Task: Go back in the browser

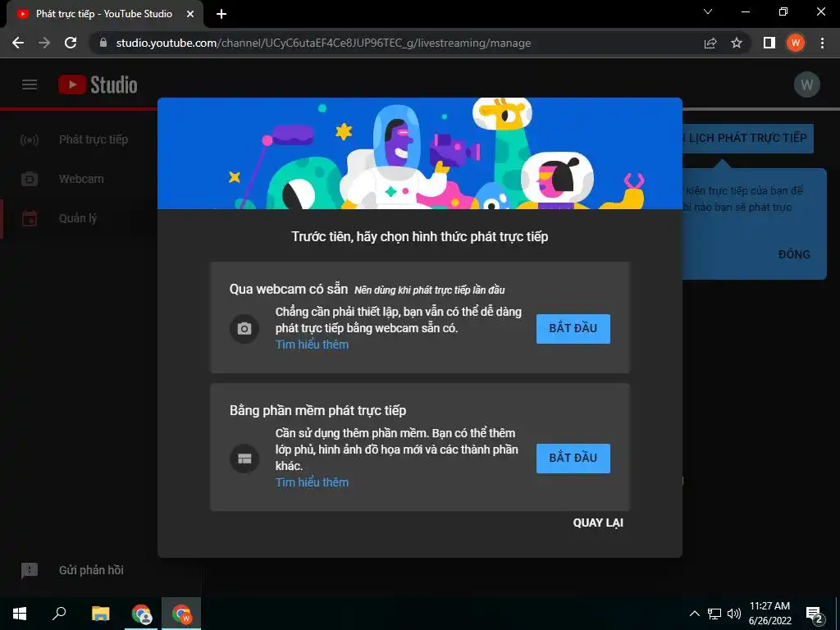Action: click(x=18, y=43)
